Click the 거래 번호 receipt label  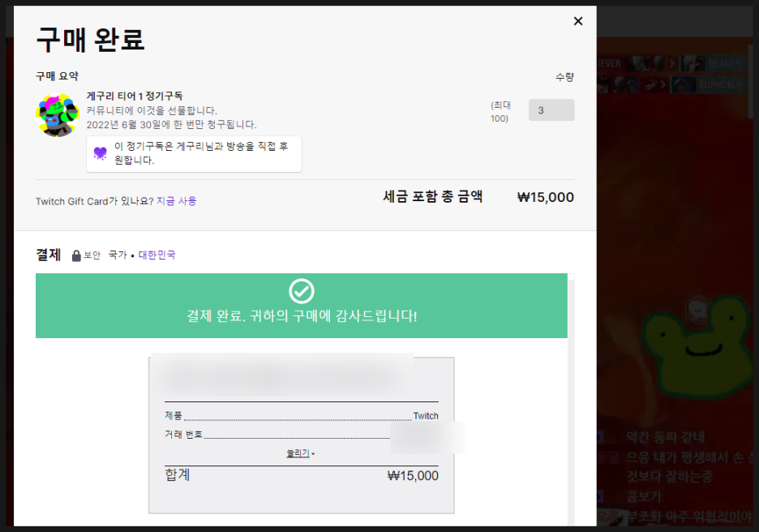pos(183,434)
